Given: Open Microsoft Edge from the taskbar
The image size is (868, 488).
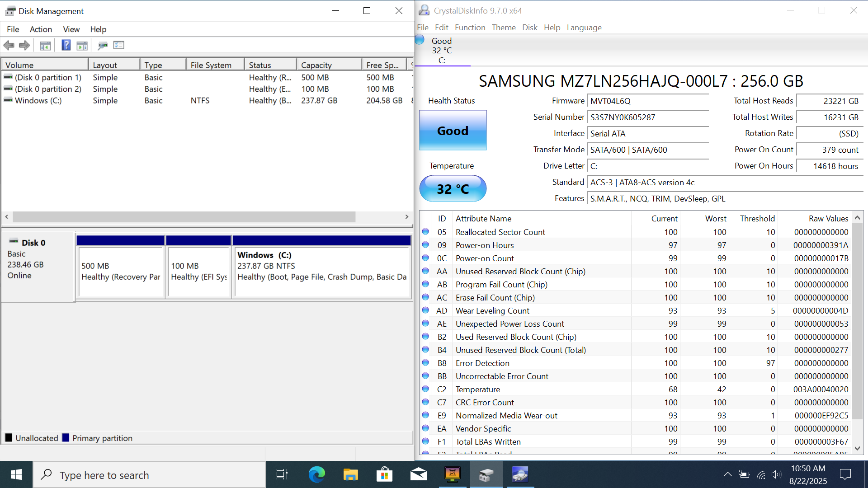Looking at the screenshot, I should (x=316, y=474).
